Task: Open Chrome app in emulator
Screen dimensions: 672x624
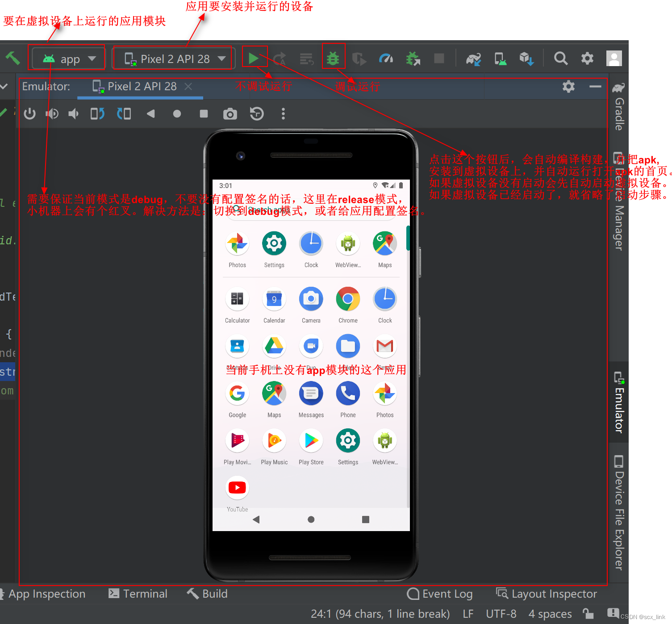Action: coord(348,305)
